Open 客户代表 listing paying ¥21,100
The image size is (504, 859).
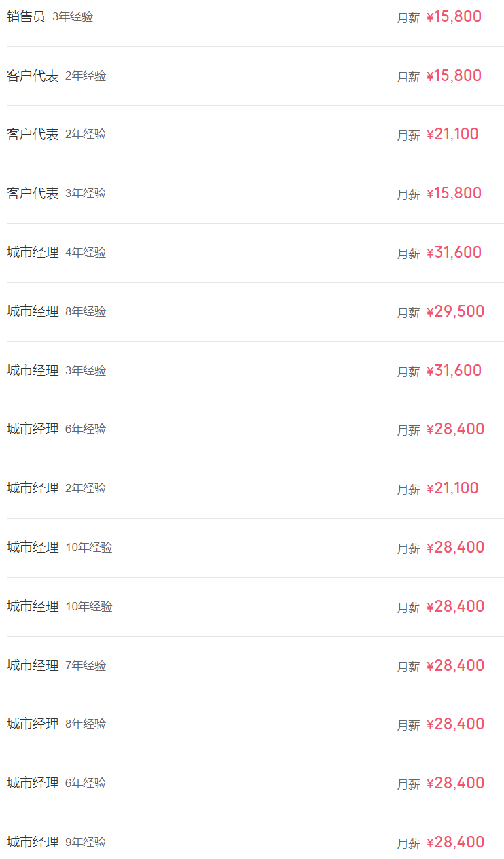click(x=33, y=135)
